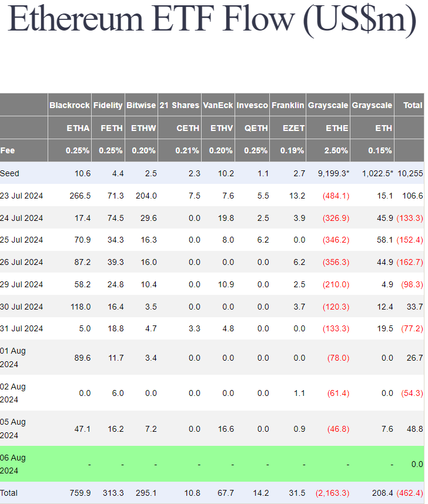Screen dimensions: 428x504
Task: Select the 29 Jul 2024 row label
Action: [x=21, y=284]
